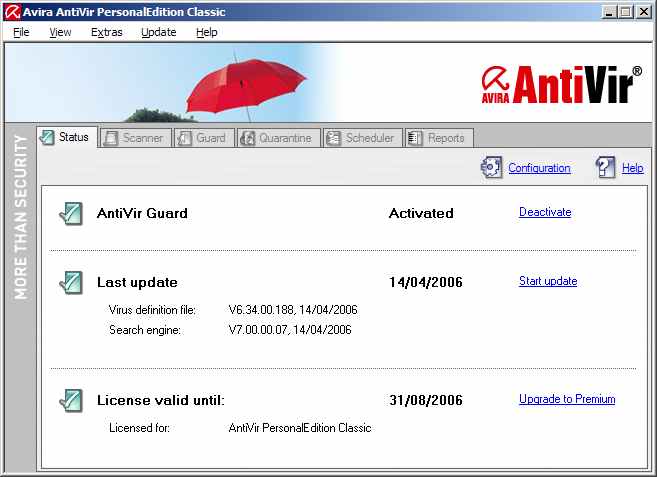
Task: Click the Reports tab icon
Action: click(415, 138)
